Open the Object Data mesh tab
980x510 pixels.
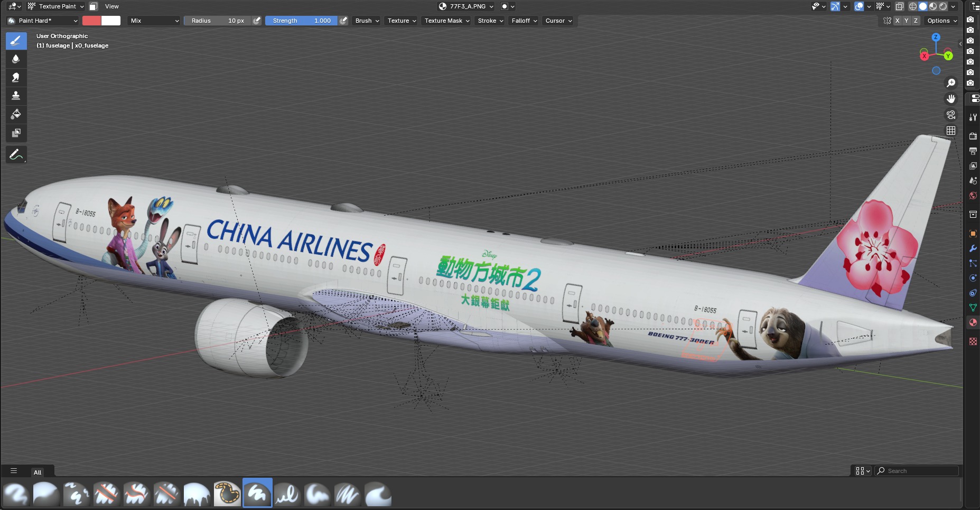[x=973, y=307]
